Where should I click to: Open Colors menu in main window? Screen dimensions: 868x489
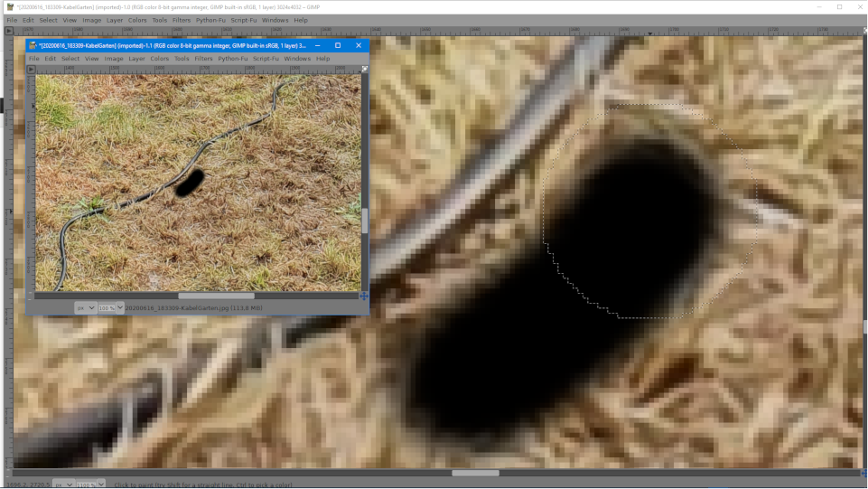coord(137,21)
